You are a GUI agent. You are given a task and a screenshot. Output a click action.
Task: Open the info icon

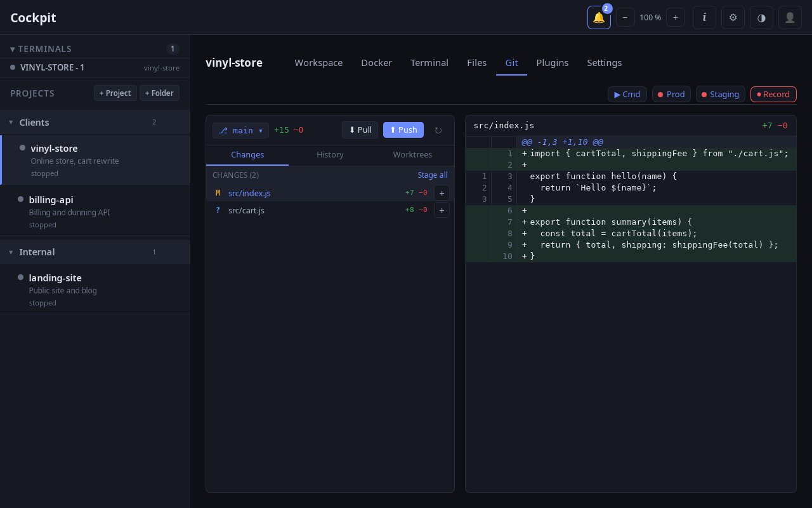pyautogui.click(x=704, y=18)
